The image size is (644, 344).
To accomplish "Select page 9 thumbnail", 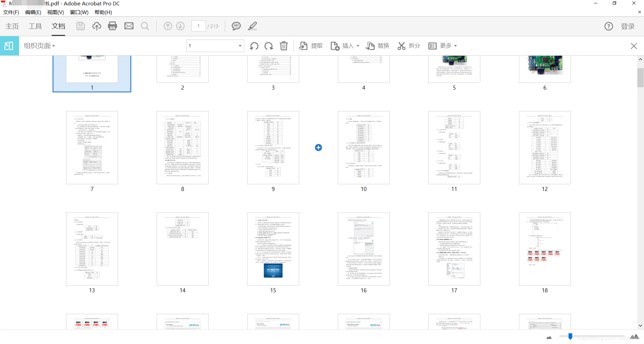I will pyautogui.click(x=273, y=148).
